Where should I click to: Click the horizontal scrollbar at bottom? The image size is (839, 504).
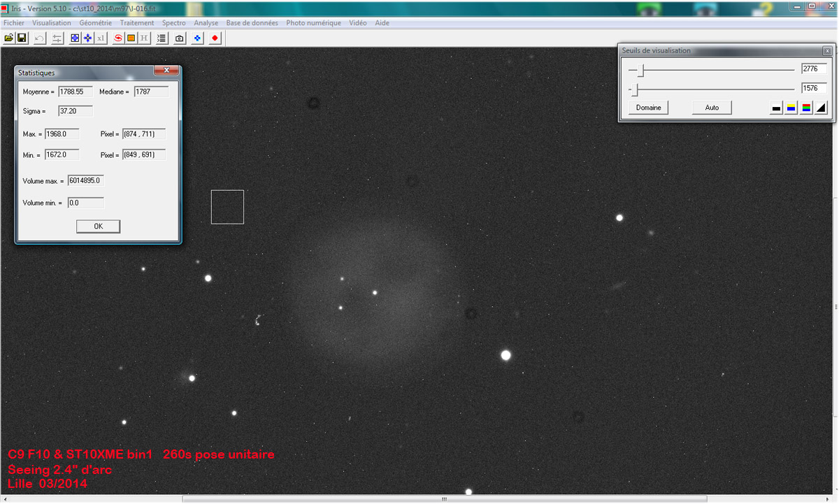pyautogui.click(x=445, y=499)
